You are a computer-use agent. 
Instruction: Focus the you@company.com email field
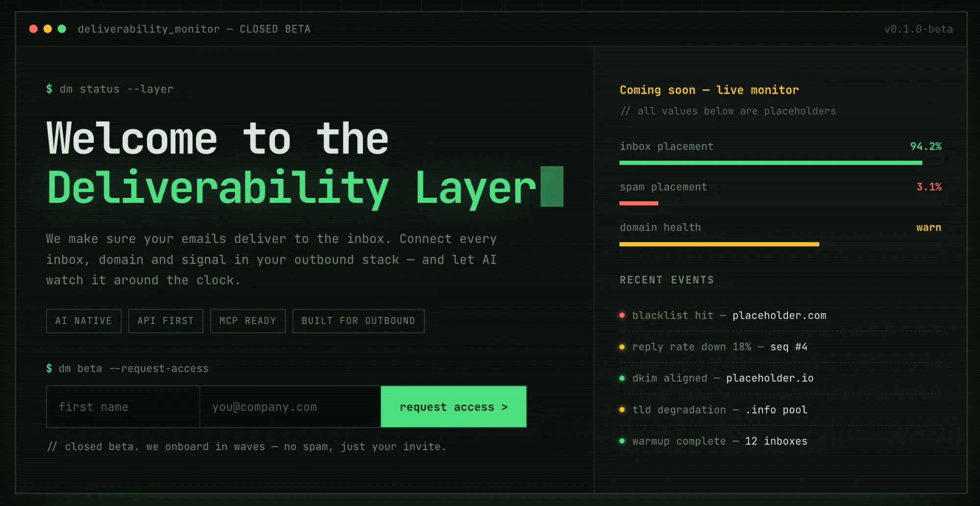click(290, 407)
